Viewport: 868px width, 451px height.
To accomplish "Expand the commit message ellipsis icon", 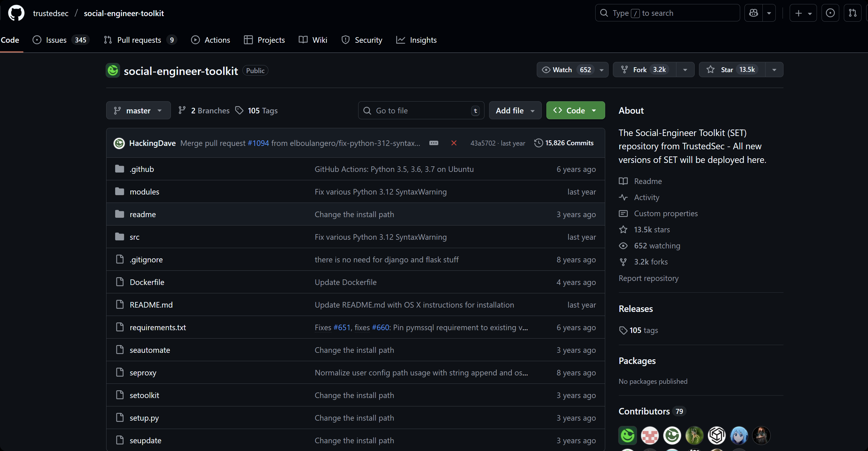I will click(x=434, y=143).
